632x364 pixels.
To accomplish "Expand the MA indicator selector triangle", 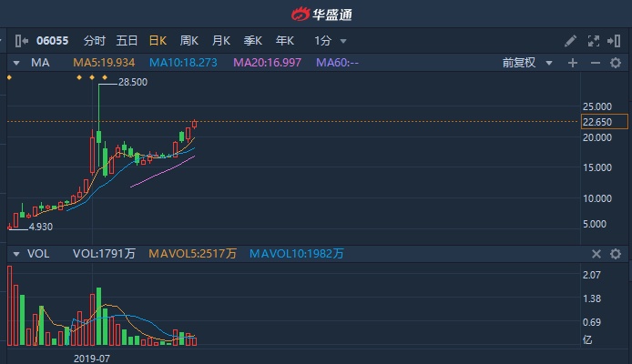I will tap(16, 63).
